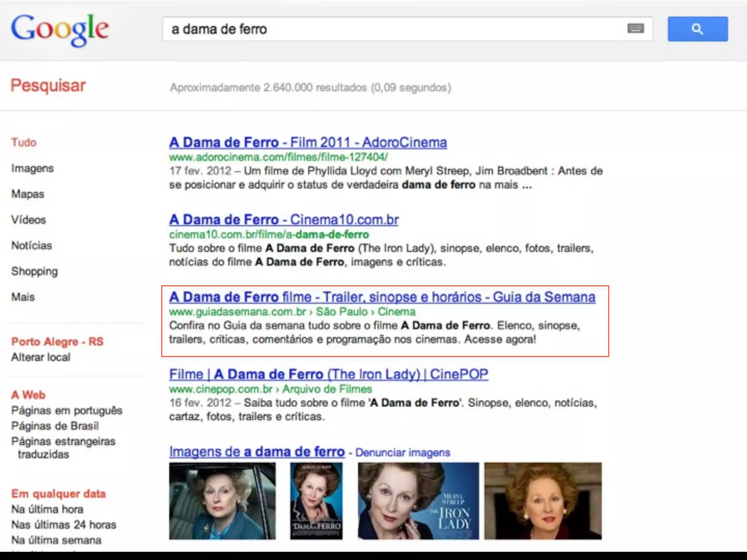Click the Cinema breadcrumb under Guia da Semana
Image resolution: width=747 pixels, height=560 pixels.
(396, 312)
